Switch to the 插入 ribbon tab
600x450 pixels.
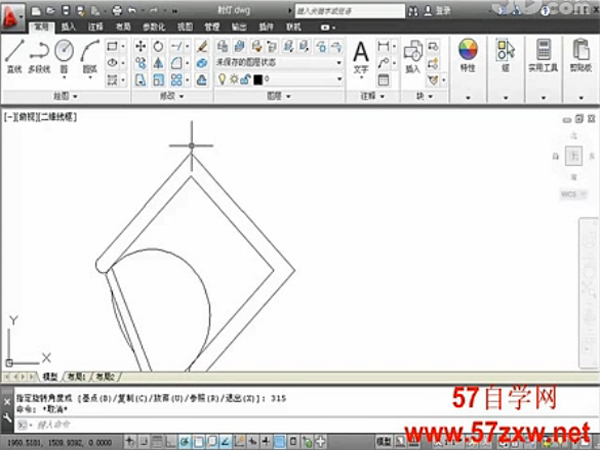click(x=68, y=27)
